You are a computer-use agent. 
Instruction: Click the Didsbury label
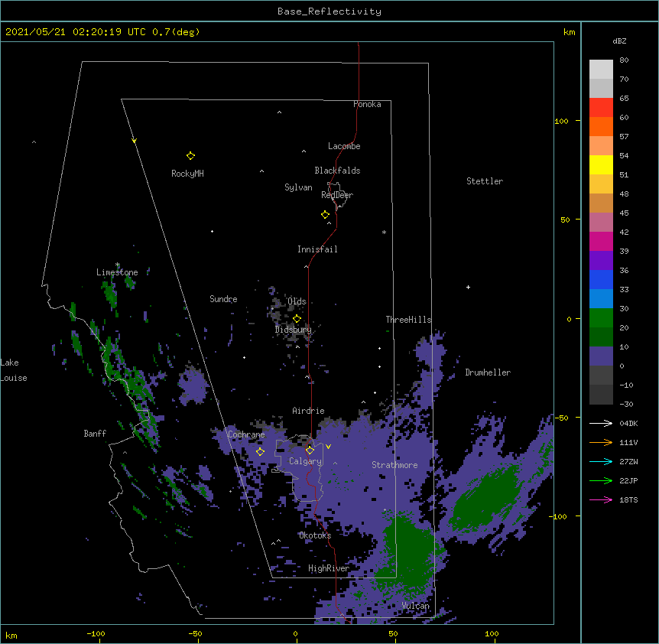click(294, 330)
